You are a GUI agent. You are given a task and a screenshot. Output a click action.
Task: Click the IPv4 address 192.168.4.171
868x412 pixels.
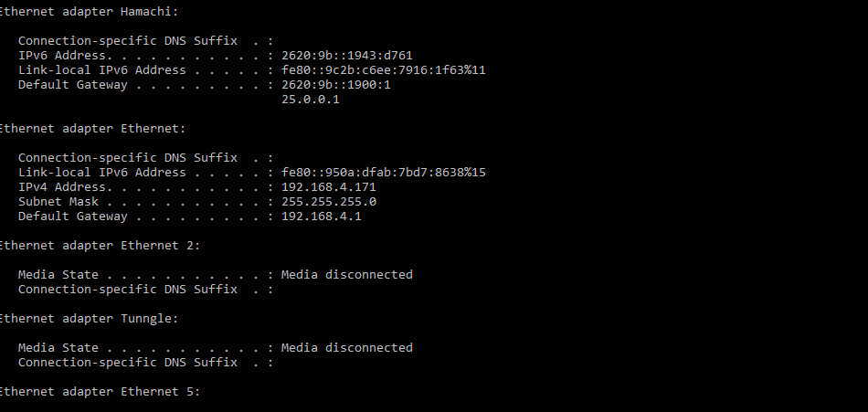(x=328, y=186)
